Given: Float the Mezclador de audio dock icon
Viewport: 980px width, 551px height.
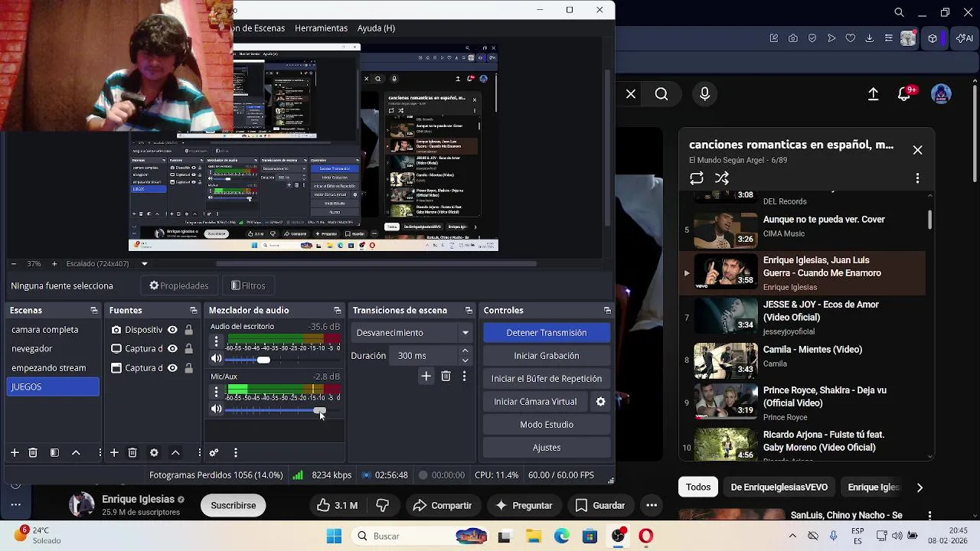Looking at the screenshot, I should point(338,311).
